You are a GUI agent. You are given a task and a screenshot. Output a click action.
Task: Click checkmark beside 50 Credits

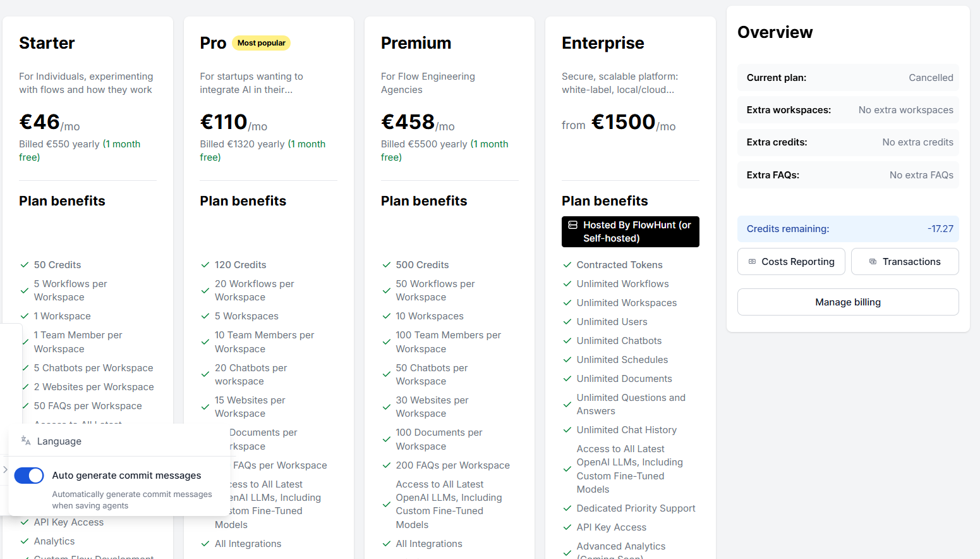25,265
